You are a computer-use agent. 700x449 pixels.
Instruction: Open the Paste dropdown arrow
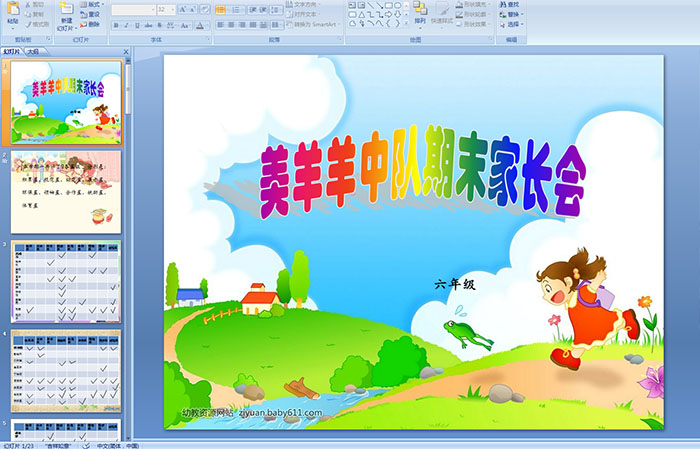click(13, 29)
